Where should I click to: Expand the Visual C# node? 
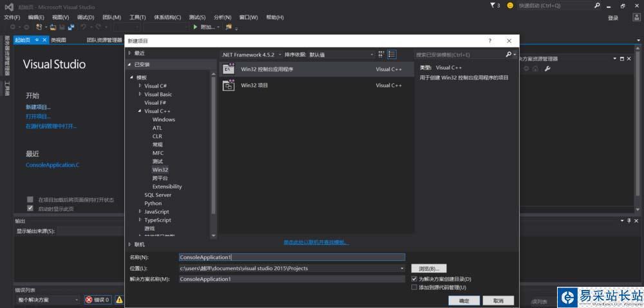click(x=140, y=86)
